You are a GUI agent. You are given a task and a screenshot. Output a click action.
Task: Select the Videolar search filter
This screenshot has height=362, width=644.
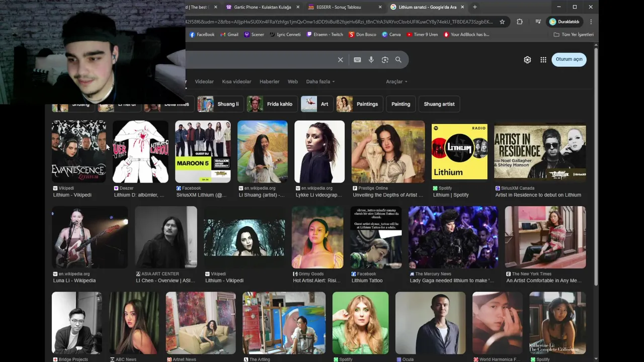click(x=204, y=81)
